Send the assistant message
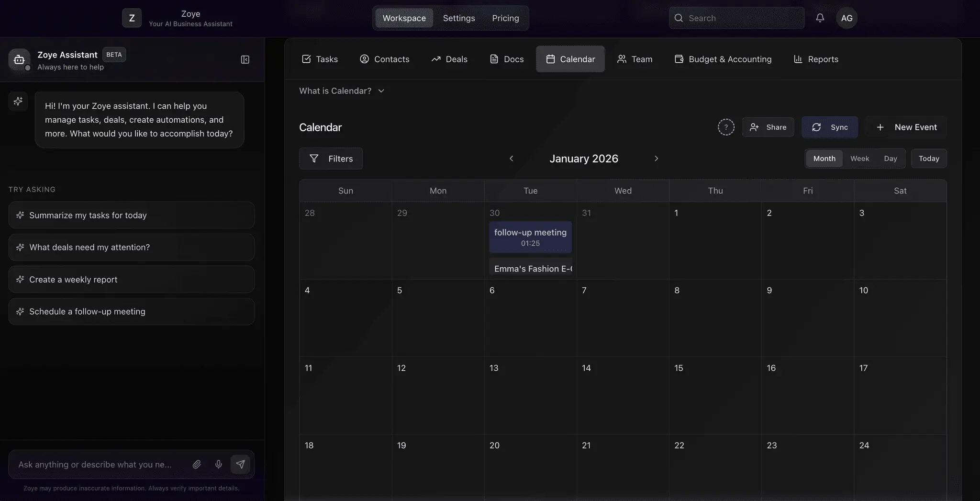Screen dimensions: 980x501 (x=240, y=464)
